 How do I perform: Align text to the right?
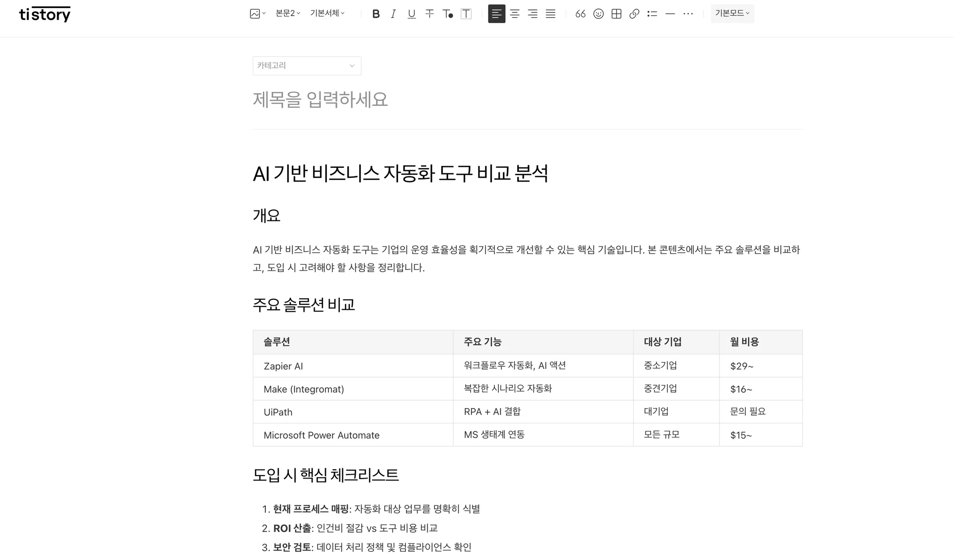tap(533, 14)
